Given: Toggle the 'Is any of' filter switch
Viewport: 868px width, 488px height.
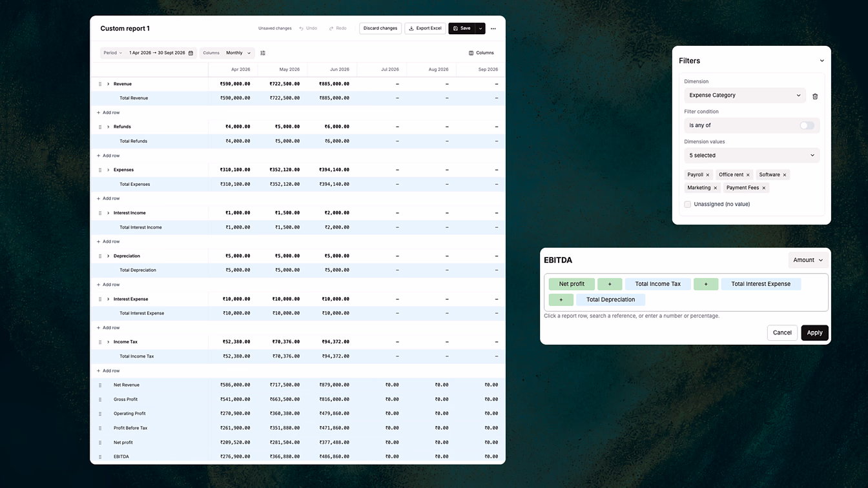Looking at the screenshot, I should click(807, 125).
